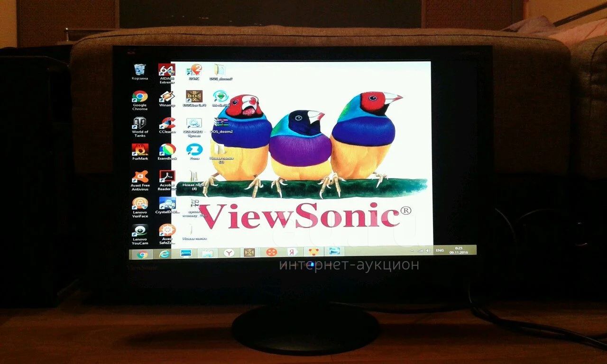Launch MediaGet desktop shortcut
607x364 pixels.
(x=221, y=99)
